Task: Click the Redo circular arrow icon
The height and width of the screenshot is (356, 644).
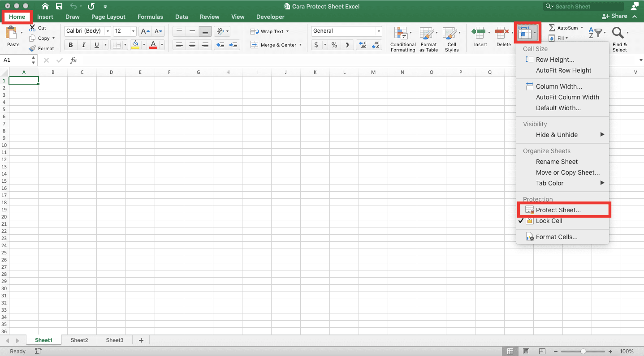Action: pos(91,6)
